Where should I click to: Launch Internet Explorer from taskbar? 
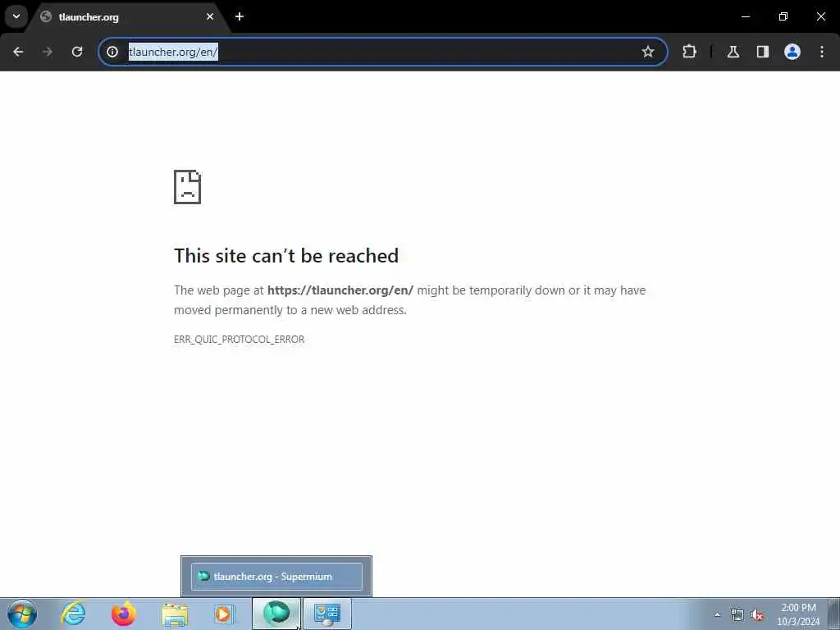click(x=73, y=614)
